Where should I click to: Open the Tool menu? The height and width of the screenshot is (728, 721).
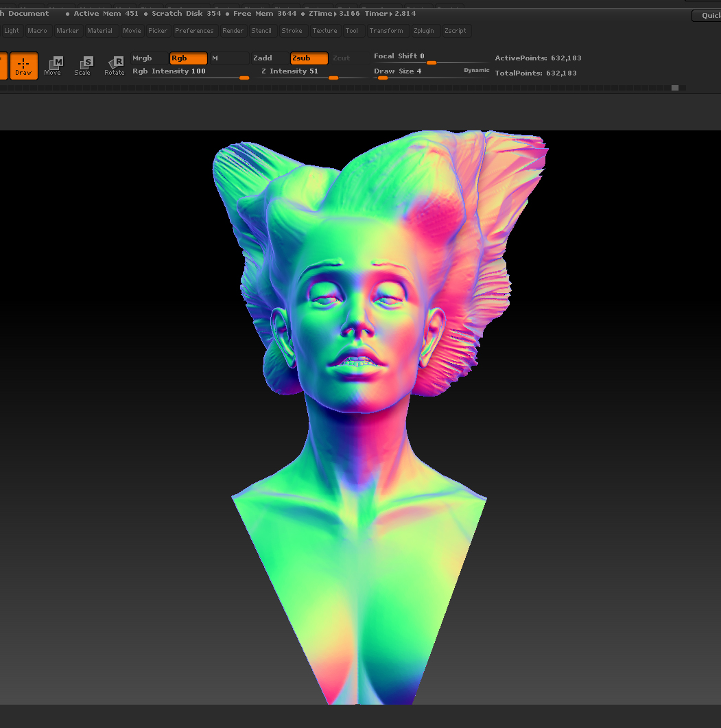[x=352, y=30]
